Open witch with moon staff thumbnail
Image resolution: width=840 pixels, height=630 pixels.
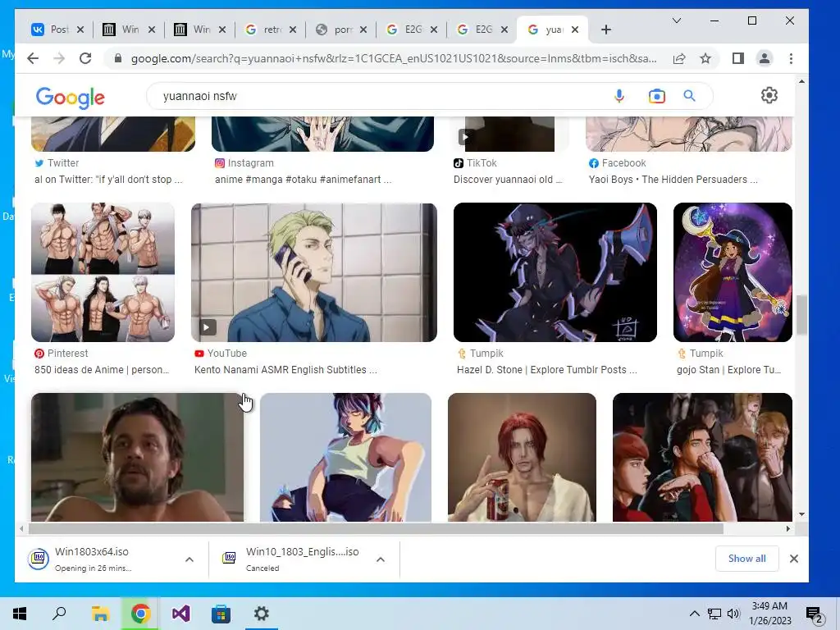click(x=733, y=272)
